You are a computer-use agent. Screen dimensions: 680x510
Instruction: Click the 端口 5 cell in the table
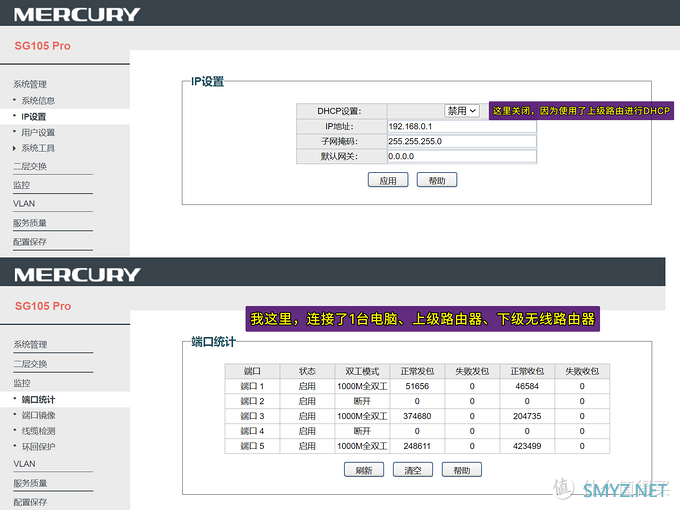[252, 446]
